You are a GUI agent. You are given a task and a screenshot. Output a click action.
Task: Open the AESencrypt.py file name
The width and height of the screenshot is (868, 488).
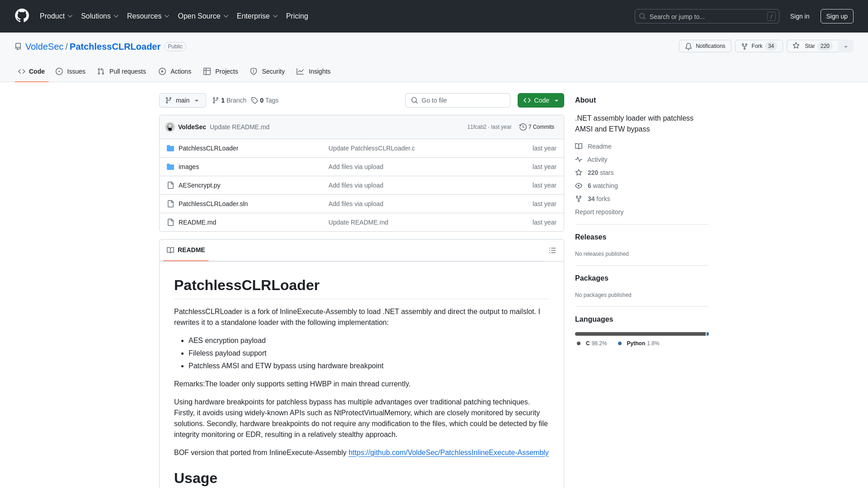[x=199, y=185]
